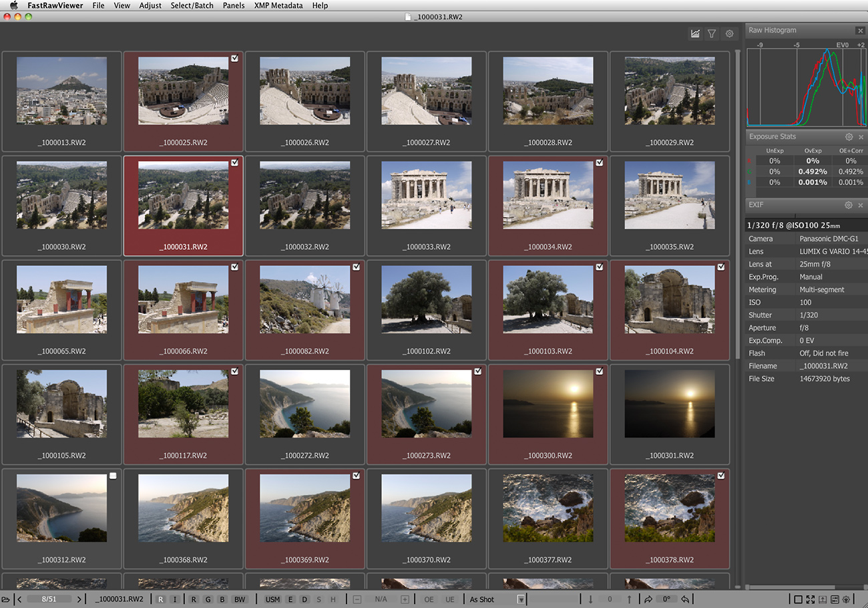The width and height of the screenshot is (868, 608).
Task: Open the thumbnail filter funnel icon
Action: [712, 33]
